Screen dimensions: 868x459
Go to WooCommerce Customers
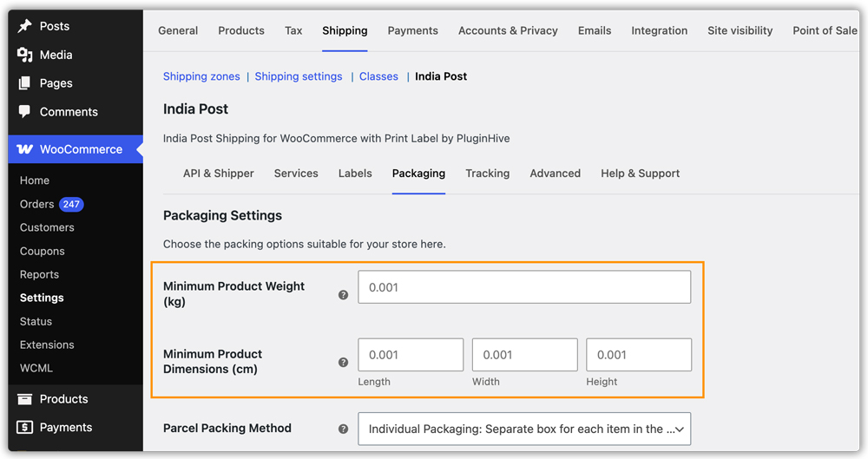47,227
